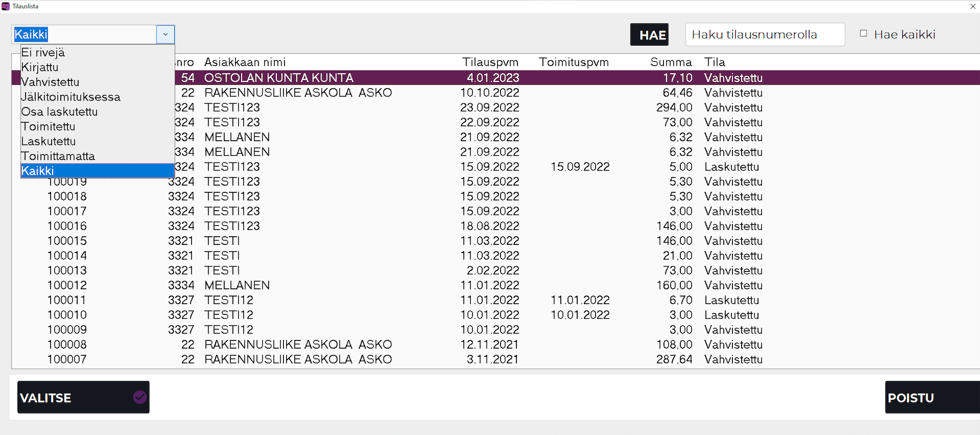Viewport: 980px width, 435px height.
Task: Close the Tilauslista window
Action: (972, 7)
